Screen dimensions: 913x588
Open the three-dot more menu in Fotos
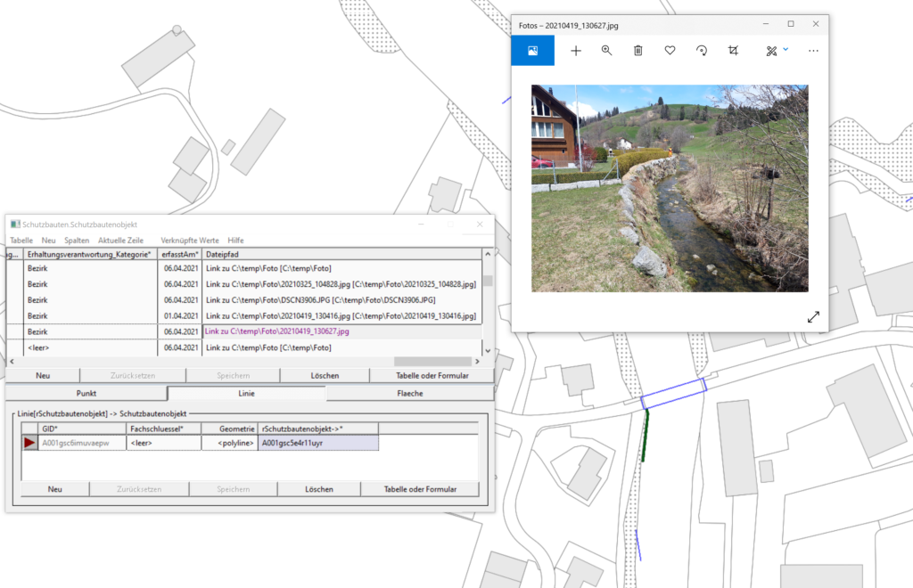pos(813,51)
